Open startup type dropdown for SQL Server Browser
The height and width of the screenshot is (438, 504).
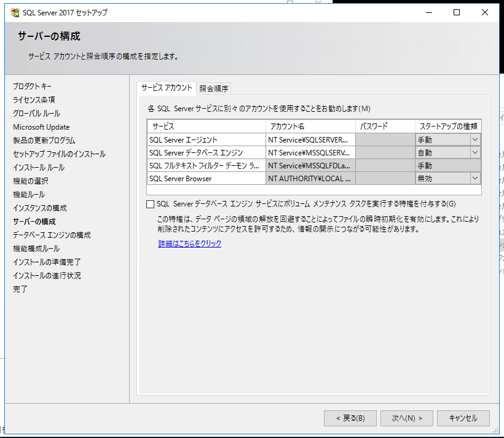(475, 178)
